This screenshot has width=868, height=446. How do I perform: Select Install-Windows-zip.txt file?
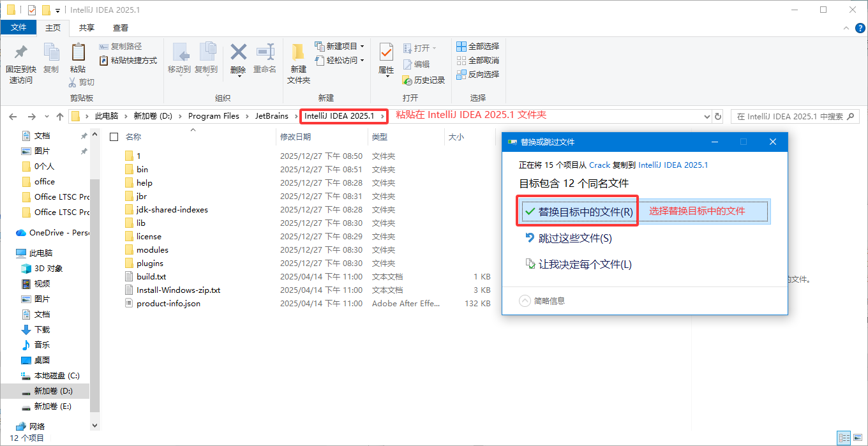pos(179,290)
